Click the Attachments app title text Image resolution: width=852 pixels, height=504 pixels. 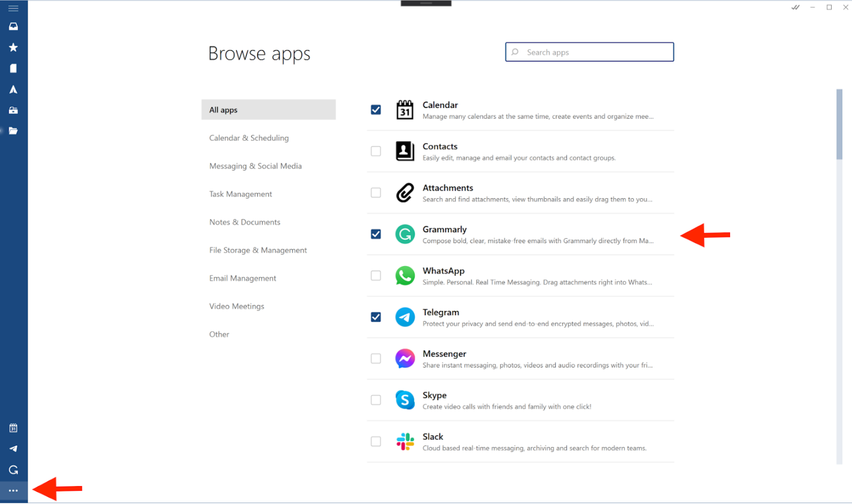[448, 188]
